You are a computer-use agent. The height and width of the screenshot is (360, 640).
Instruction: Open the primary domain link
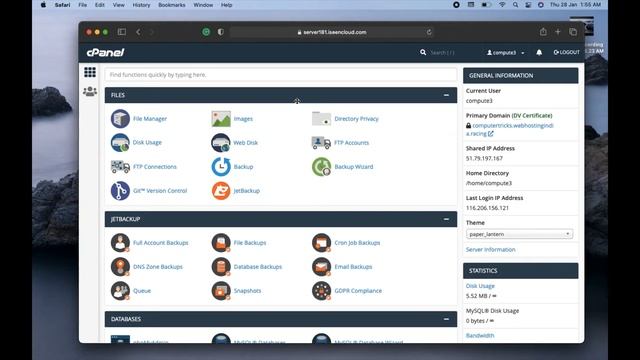[x=509, y=129]
